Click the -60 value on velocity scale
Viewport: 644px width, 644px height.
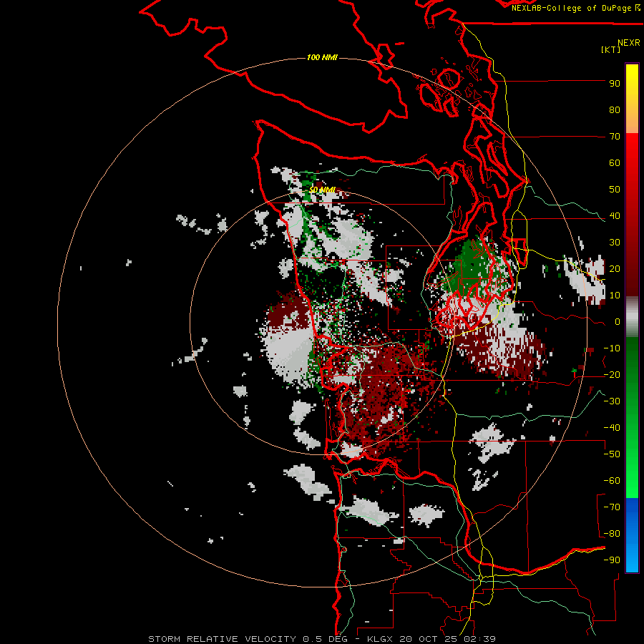click(612, 481)
